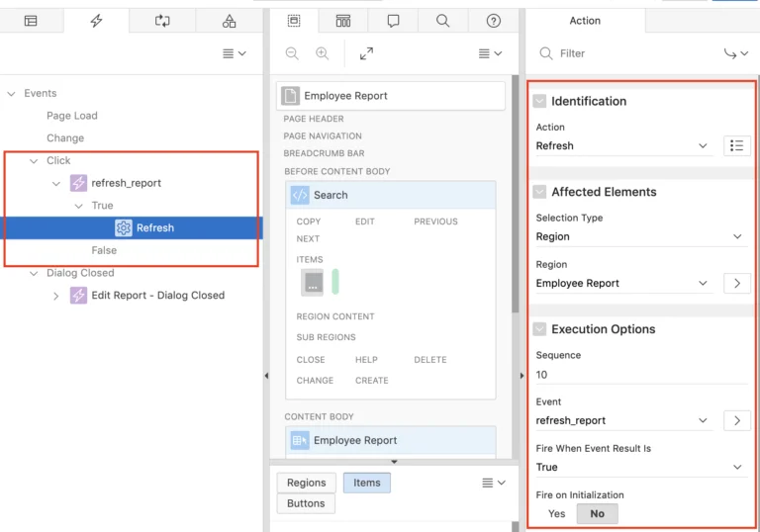
Task: Collapse the gallery pane with bottom arrow
Action: (394, 462)
